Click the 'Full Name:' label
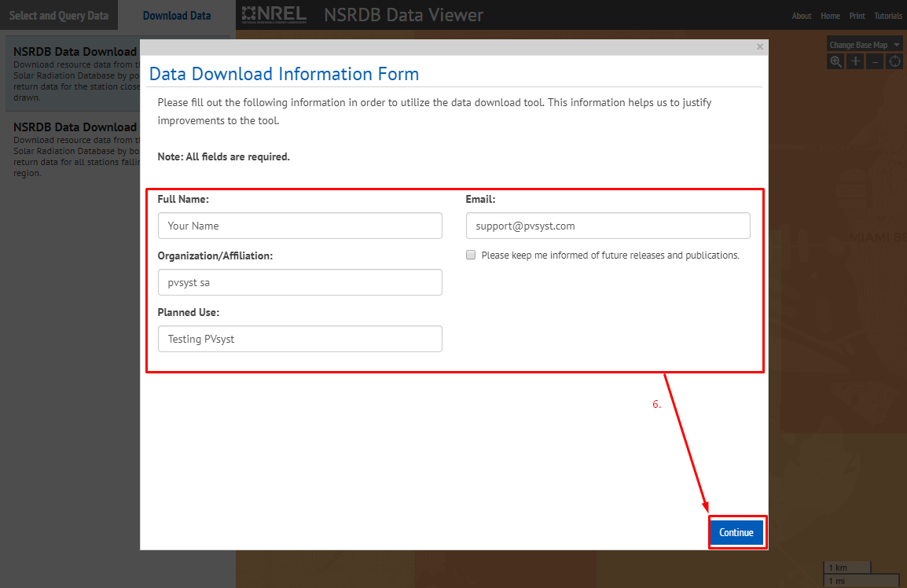907x588 pixels. (x=183, y=199)
